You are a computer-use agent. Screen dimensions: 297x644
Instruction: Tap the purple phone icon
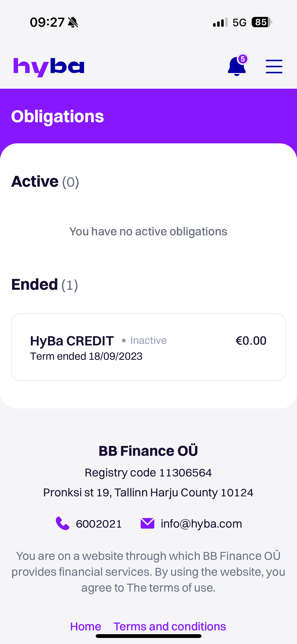pos(62,524)
